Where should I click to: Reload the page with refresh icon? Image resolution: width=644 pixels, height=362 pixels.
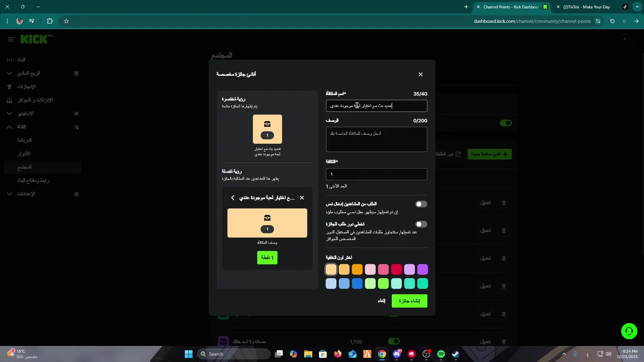coord(612,21)
